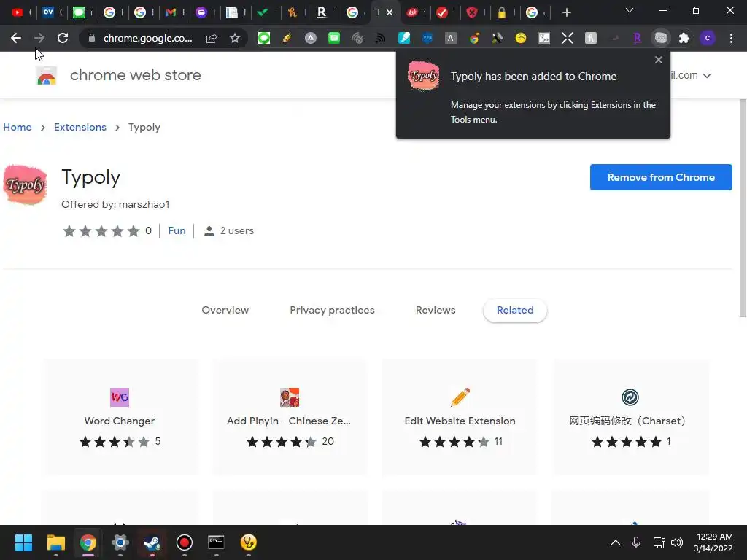Open Steam from the taskbar
This screenshot has height=560, width=747.
click(x=152, y=542)
